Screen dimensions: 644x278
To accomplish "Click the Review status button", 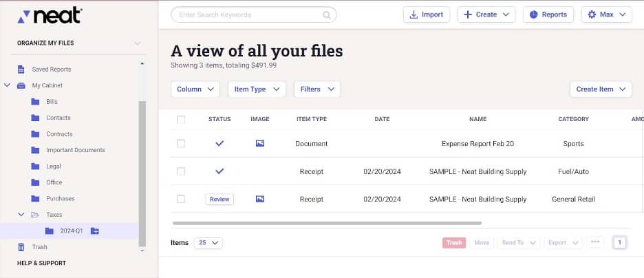I will point(219,199).
